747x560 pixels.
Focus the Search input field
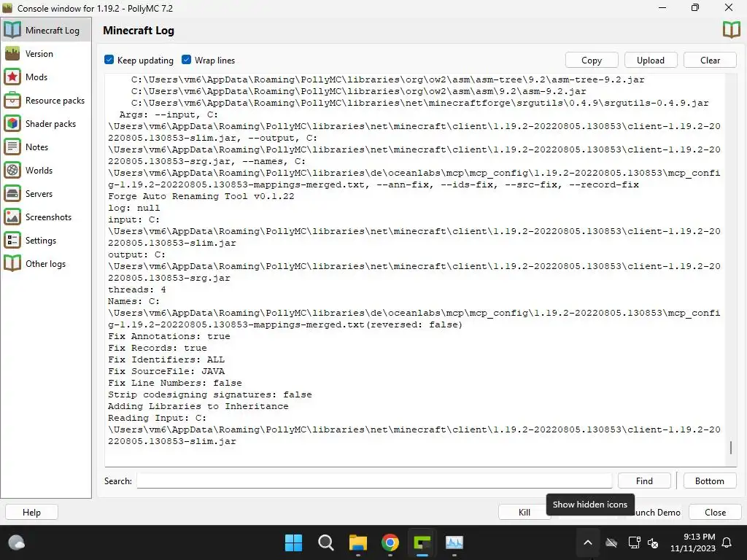click(374, 481)
